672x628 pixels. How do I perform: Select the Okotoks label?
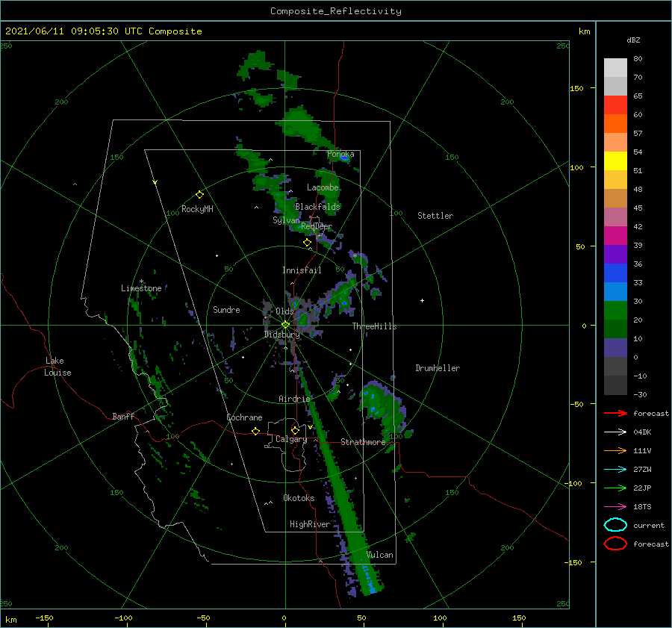tap(299, 498)
